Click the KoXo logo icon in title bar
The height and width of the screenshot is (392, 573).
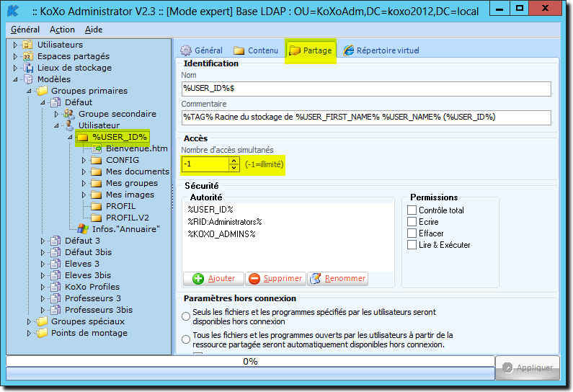tap(13, 11)
